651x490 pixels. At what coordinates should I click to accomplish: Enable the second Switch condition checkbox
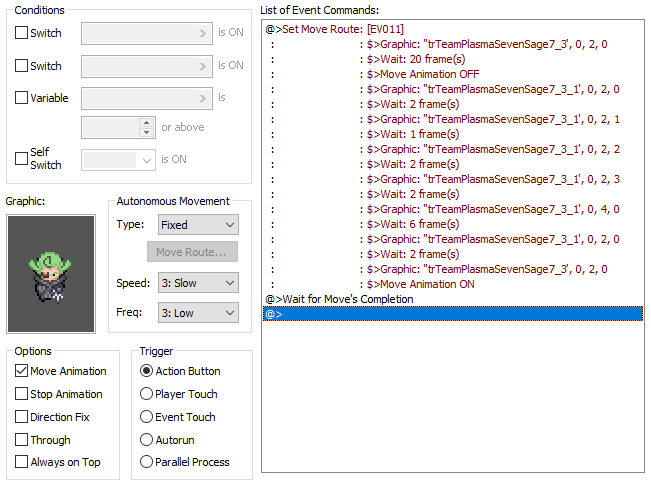22,66
